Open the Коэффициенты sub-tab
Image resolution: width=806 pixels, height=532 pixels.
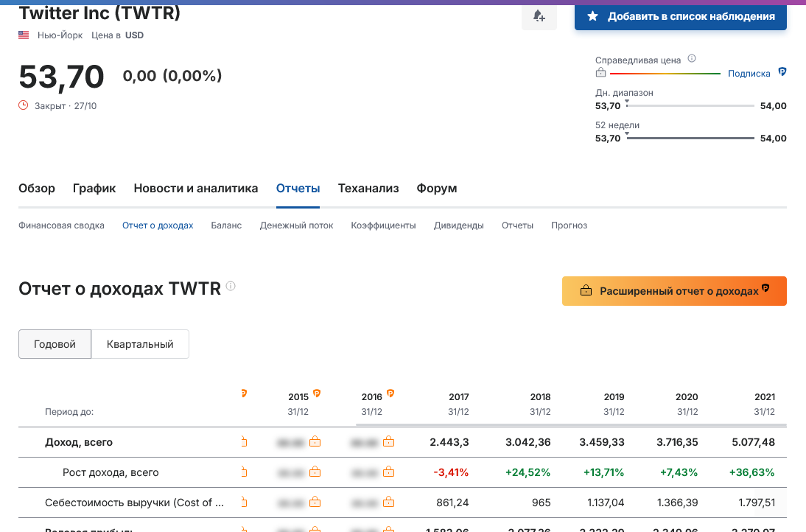(x=383, y=225)
